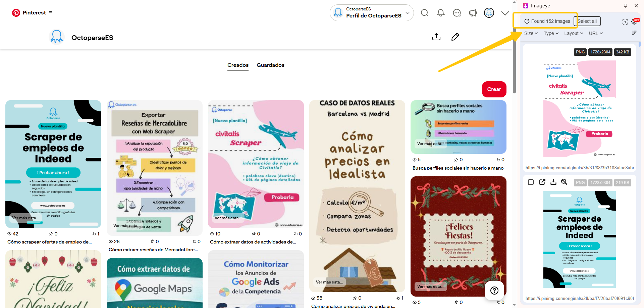
Task: Click the Imageye sort order icon
Action: pos(634,33)
